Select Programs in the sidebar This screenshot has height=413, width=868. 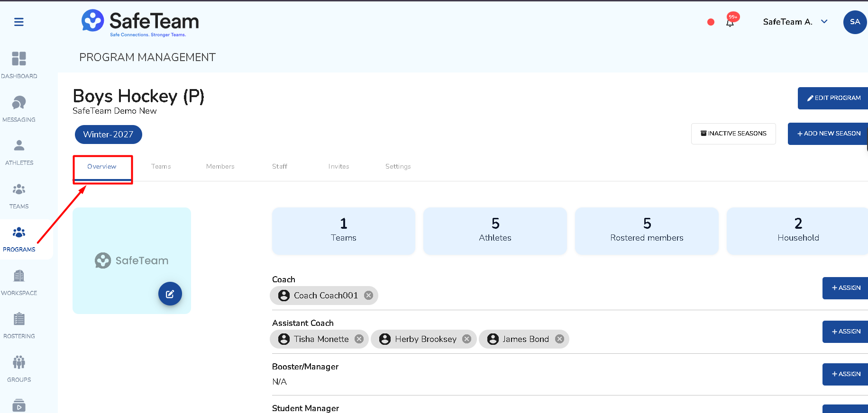pyautogui.click(x=19, y=239)
